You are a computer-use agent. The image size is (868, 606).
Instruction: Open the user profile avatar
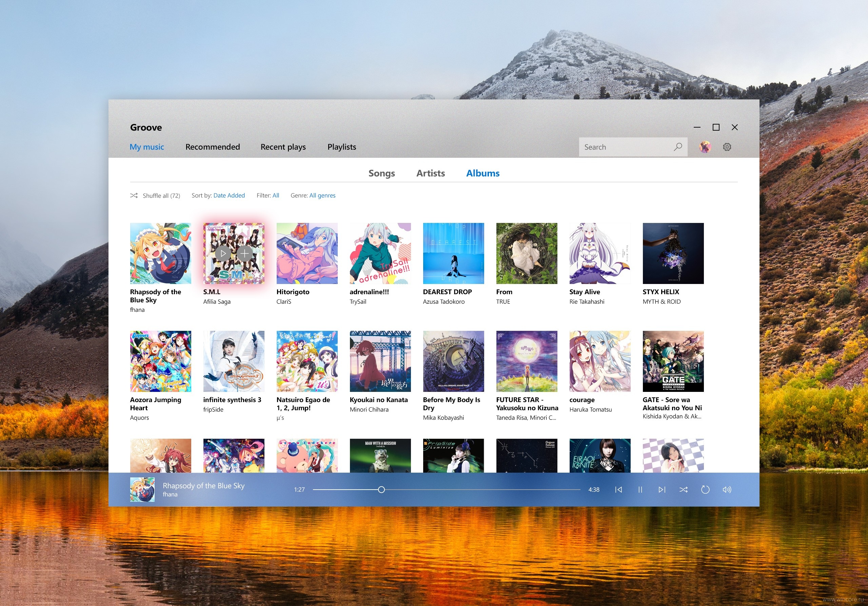[705, 147]
